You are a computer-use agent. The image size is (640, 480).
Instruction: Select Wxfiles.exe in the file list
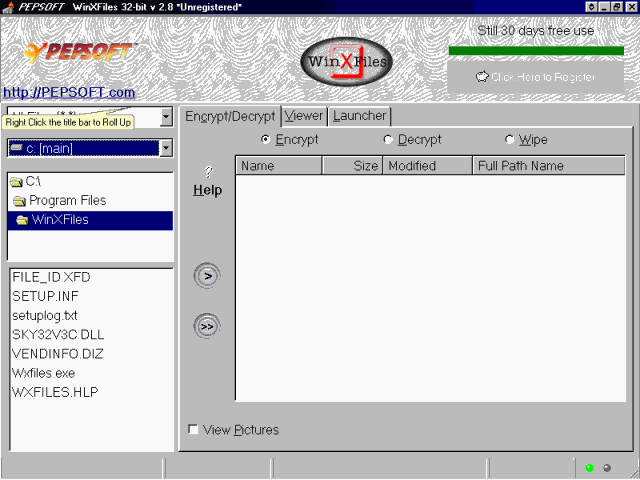pyautogui.click(x=43, y=373)
